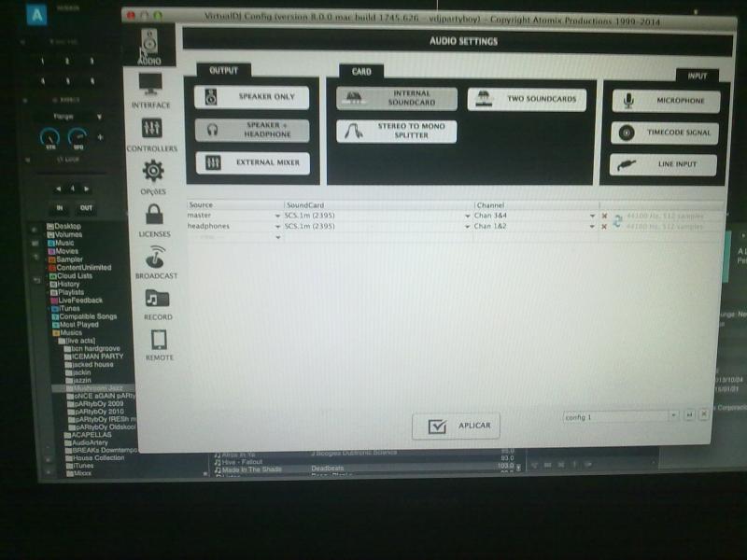Screen dimensions: 747x560
Task: Open the Remote settings section
Action: pyautogui.click(x=159, y=344)
